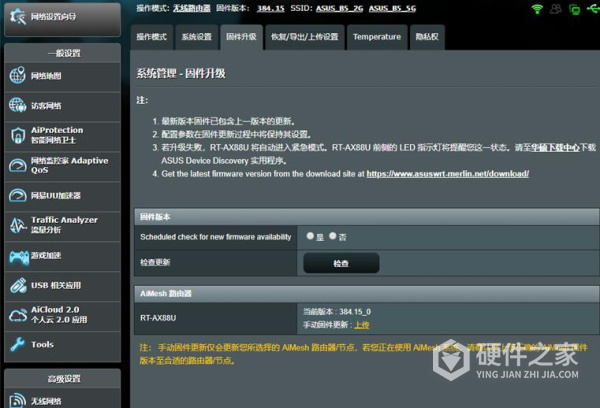Image resolution: width=600 pixels, height=408 pixels.
Task: Click the 网络设置向导 button
Action: pos(62,18)
